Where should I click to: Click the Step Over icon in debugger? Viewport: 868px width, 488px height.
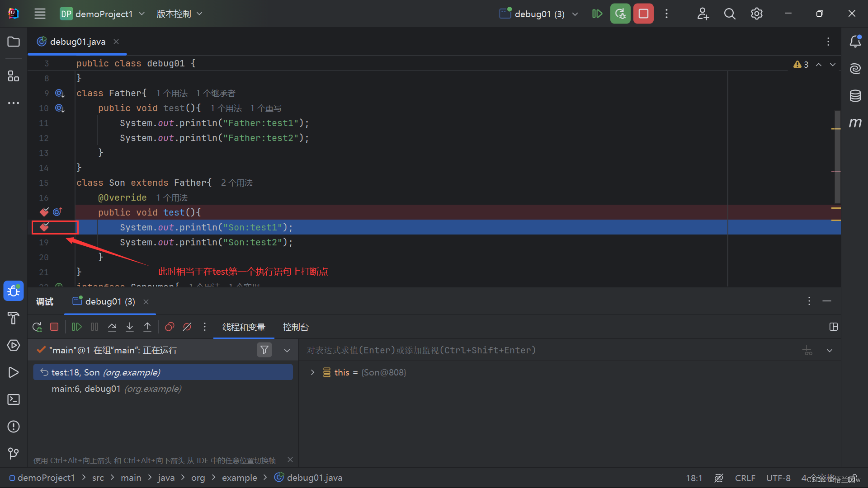[x=112, y=327]
